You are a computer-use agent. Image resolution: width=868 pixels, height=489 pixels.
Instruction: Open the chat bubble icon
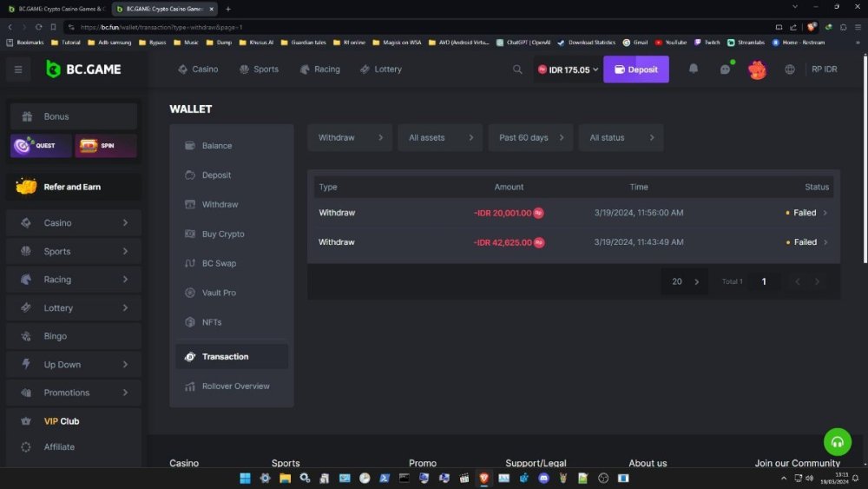pos(726,69)
